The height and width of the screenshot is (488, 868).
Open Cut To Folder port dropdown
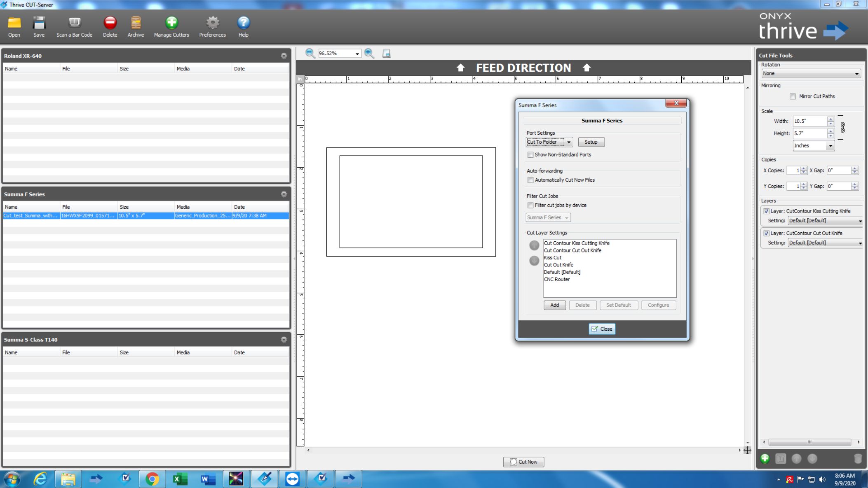click(549, 142)
